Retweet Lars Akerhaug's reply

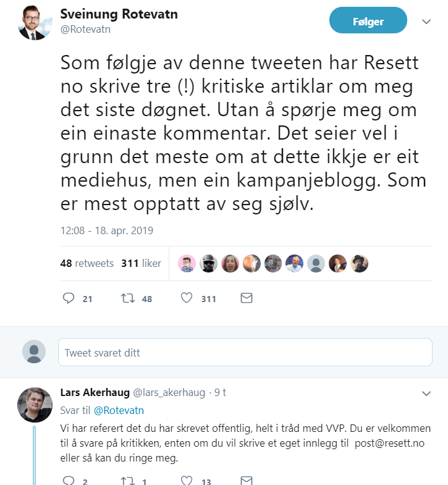pos(128,481)
